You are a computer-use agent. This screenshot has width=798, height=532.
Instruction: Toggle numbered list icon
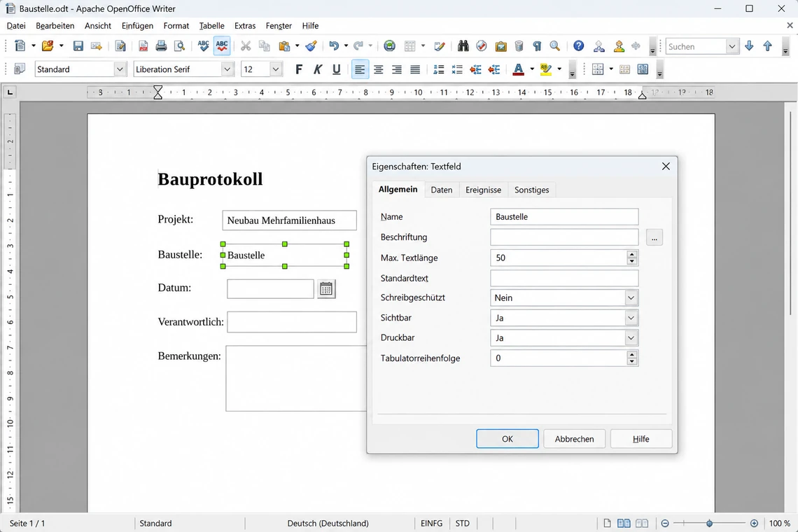pyautogui.click(x=439, y=69)
